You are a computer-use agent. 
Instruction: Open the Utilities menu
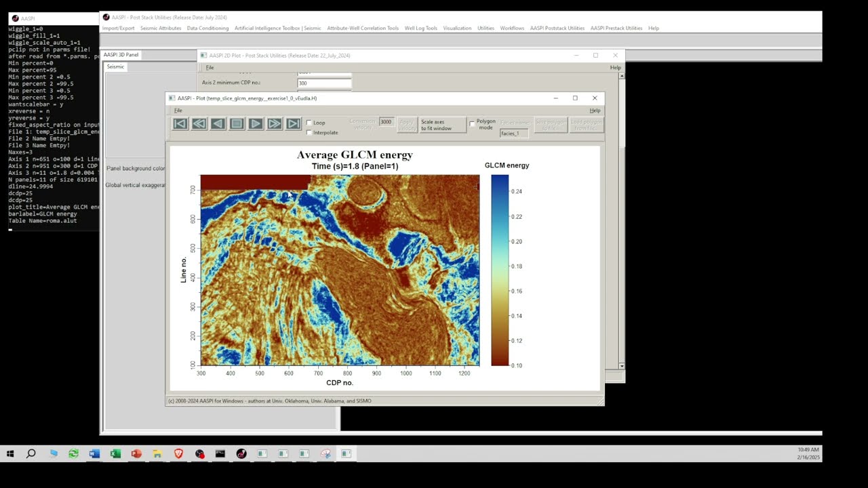pos(486,28)
